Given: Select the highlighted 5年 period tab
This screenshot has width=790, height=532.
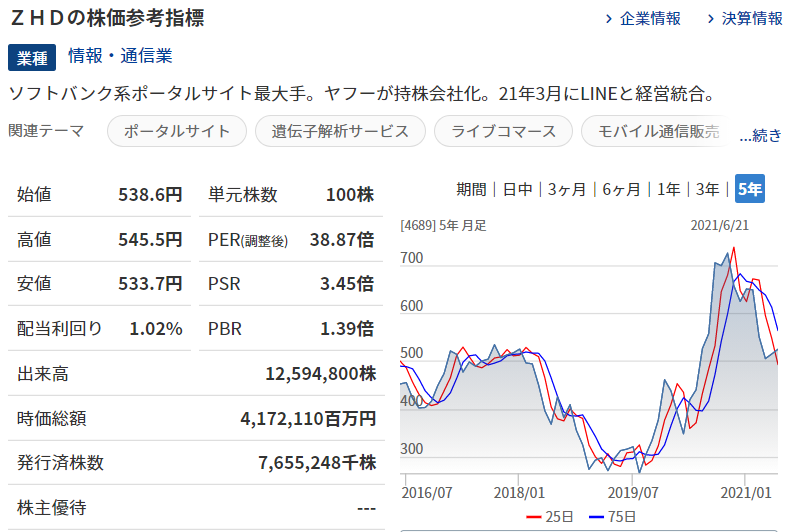Looking at the screenshot, I should point(750,189).
